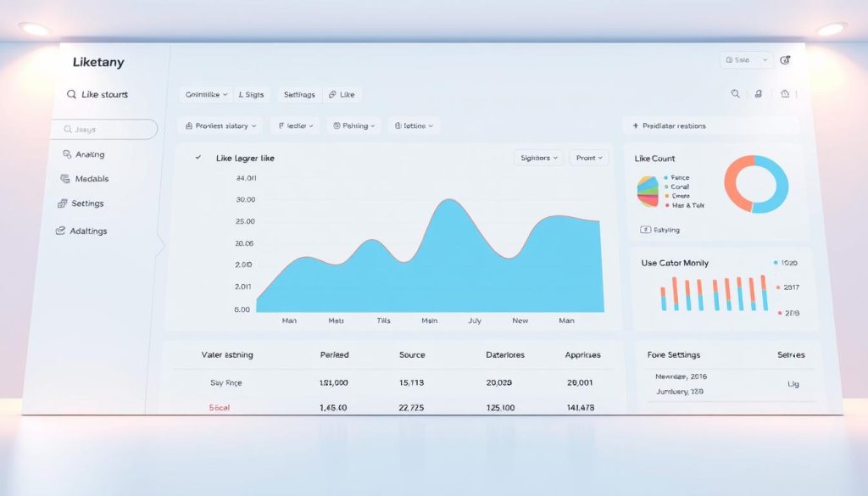Image resolution: width=868 pixels, height=496 pixels.
Task: Click the Ealyling icon under Like Count
Action: point(645,229)
